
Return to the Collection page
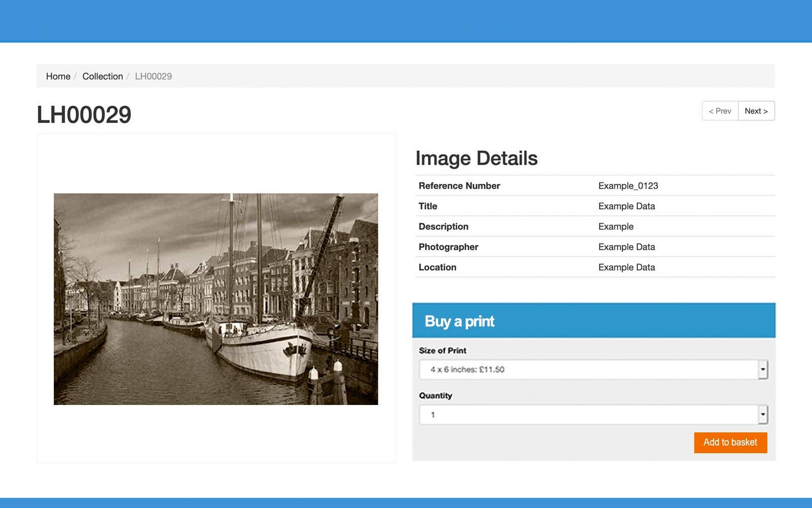[103, 76]
